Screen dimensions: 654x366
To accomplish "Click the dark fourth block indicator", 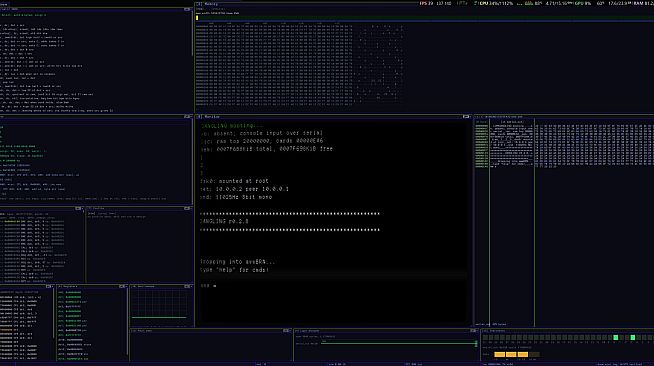I will [x=534, y=355].
